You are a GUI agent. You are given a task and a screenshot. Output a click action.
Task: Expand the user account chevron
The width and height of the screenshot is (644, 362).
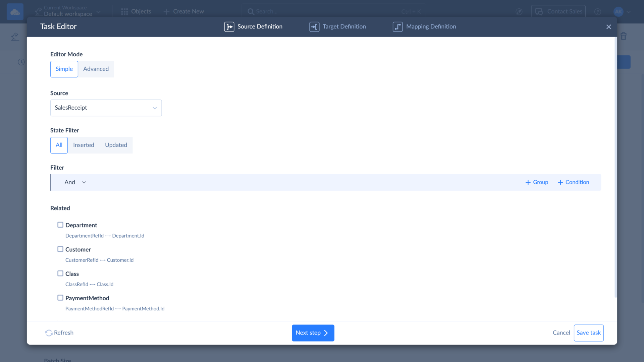(x=629, y=12)
